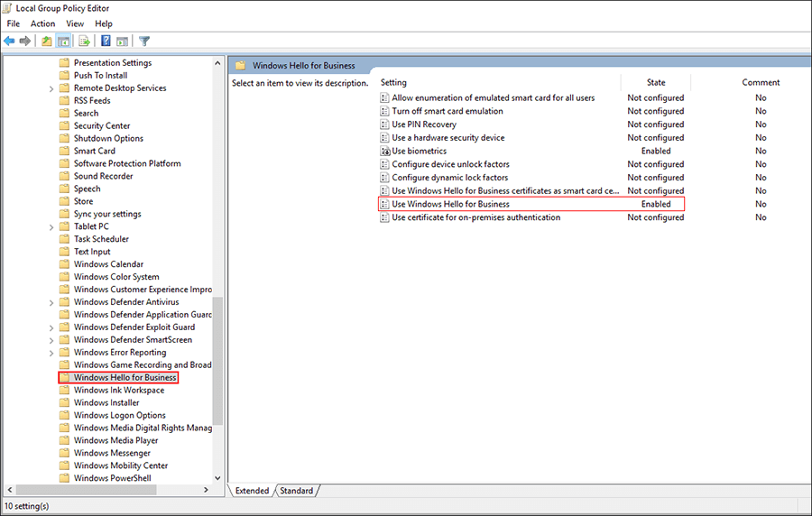Expand the Windows Defender SmartScreen node
This screenshot has width=812, height=516.
point(51,340)
